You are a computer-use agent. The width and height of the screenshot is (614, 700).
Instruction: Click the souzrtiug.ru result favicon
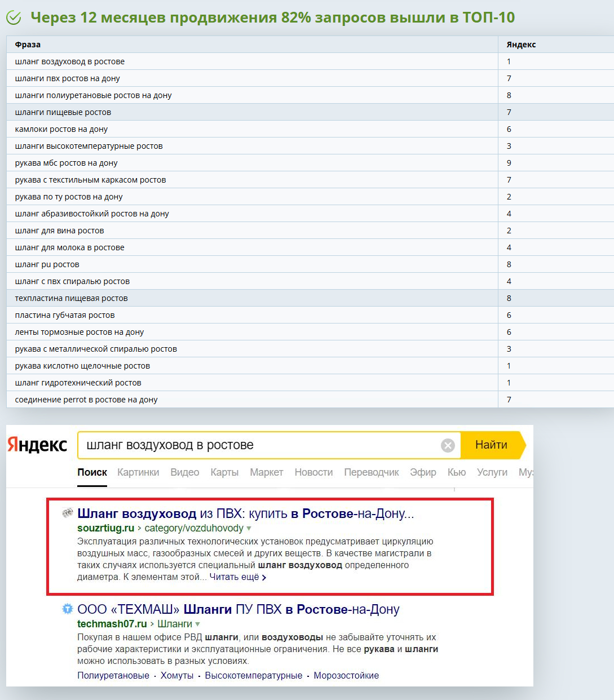coord(68,513)
